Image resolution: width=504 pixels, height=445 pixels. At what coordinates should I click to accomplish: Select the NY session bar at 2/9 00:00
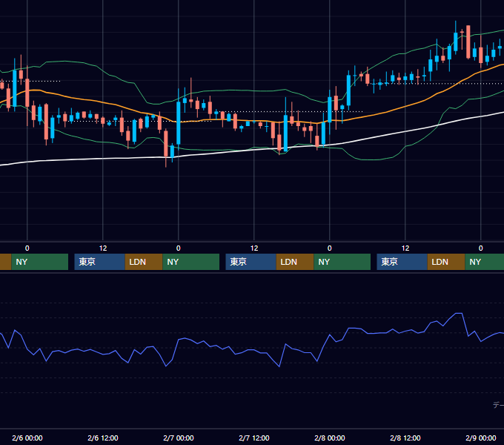485,262
